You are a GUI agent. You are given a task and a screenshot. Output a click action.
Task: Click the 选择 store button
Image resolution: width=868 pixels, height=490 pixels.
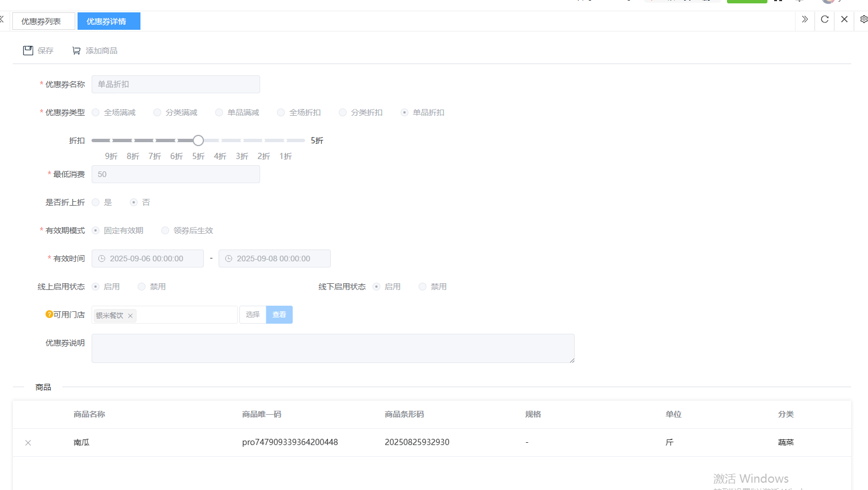coord(253,315)
